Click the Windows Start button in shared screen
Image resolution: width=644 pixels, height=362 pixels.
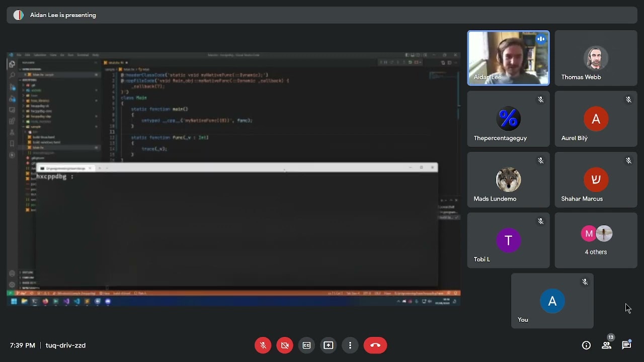tap(14, 301)
